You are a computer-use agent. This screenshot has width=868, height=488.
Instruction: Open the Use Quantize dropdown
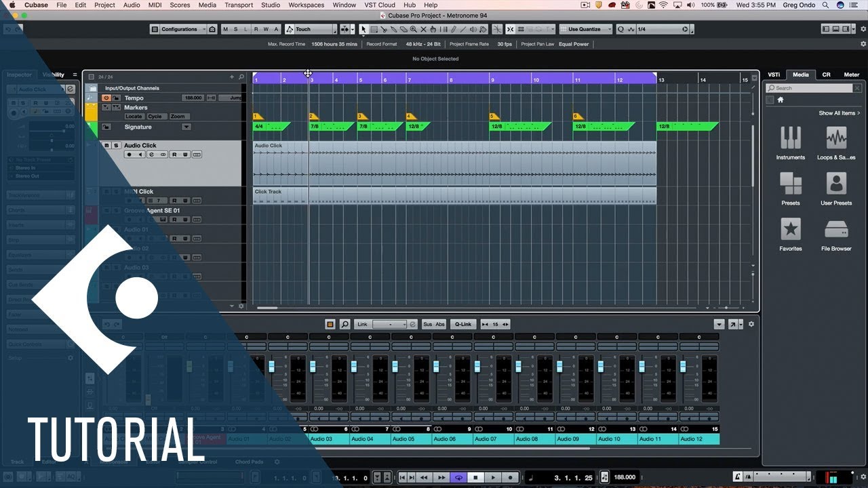click(585, 29)
